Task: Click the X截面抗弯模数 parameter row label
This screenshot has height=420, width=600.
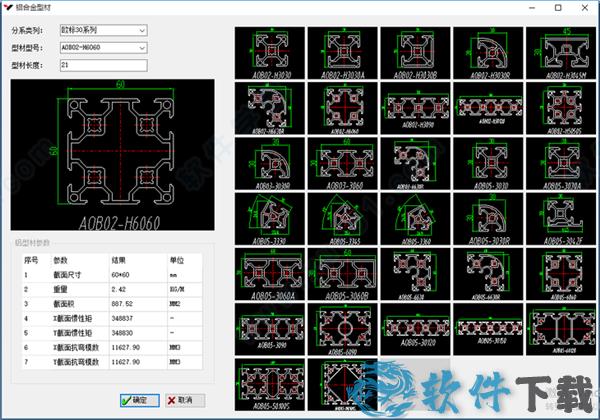Action: (x=76, y=347)
